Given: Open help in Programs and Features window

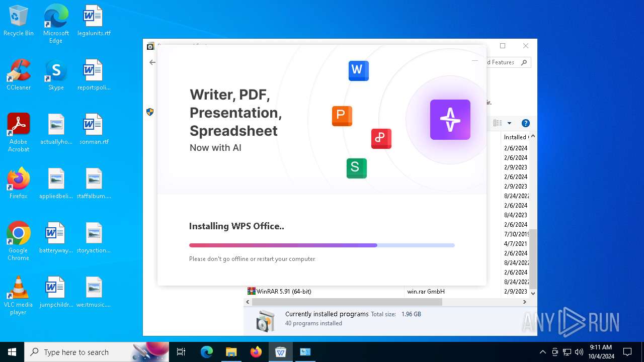Looking at the screenshot, I should point(526,123).
